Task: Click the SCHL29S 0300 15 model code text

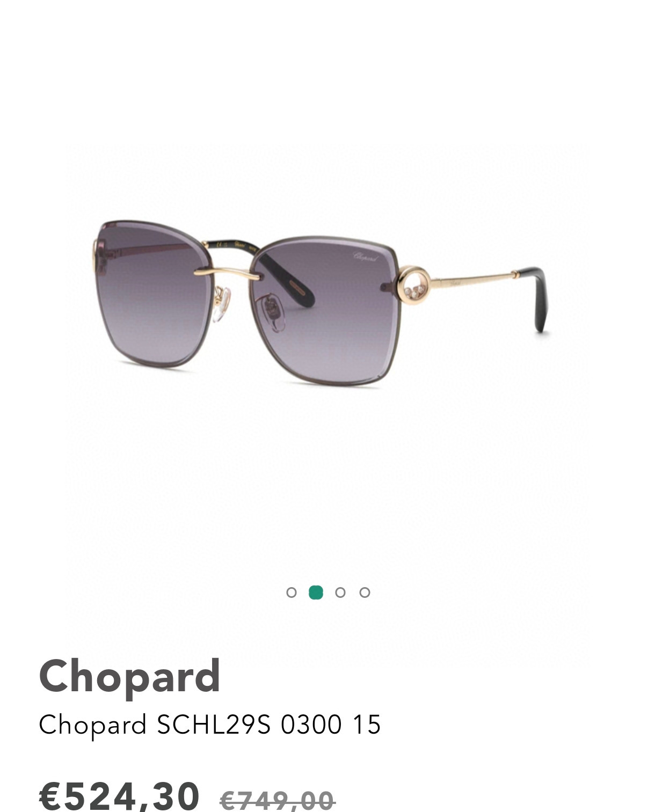Action: (x=268, y=725)
